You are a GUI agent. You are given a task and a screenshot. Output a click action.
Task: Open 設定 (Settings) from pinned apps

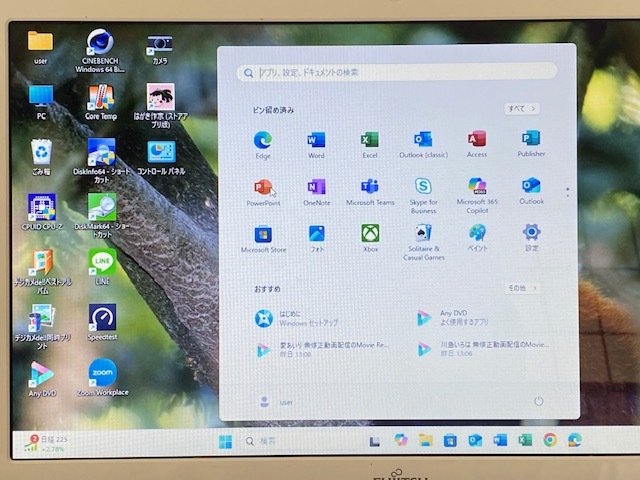(531, 237)
